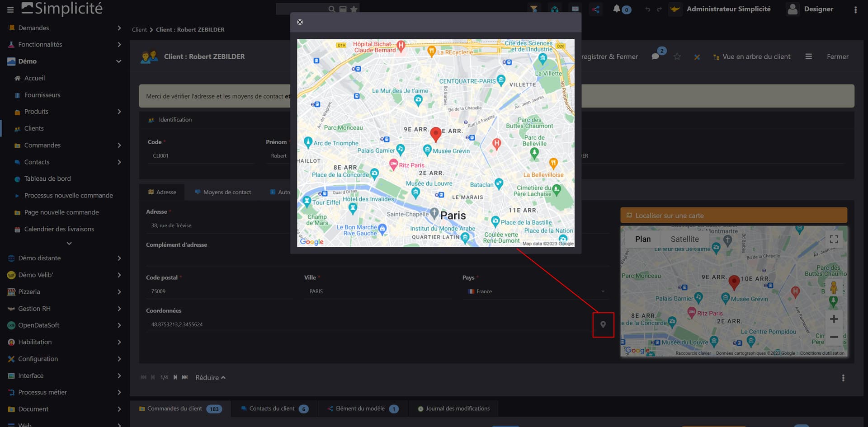
Task: Go to first record navigation icon
Action: (143, 377)
